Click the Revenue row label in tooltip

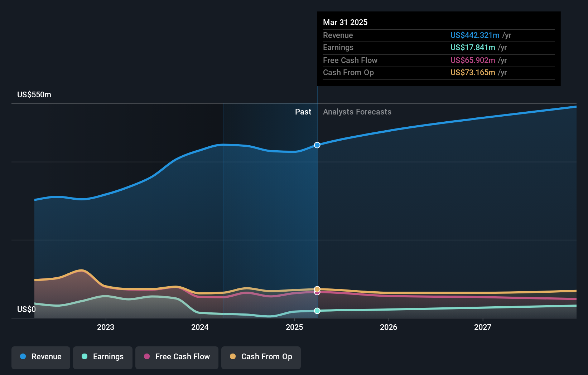[338, 35]
